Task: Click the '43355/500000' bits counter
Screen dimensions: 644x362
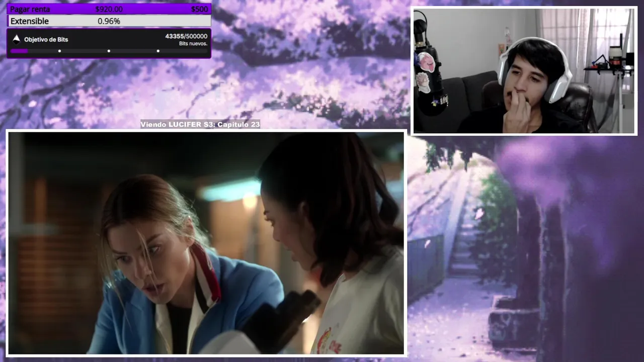Action: [x=186, y=36]
